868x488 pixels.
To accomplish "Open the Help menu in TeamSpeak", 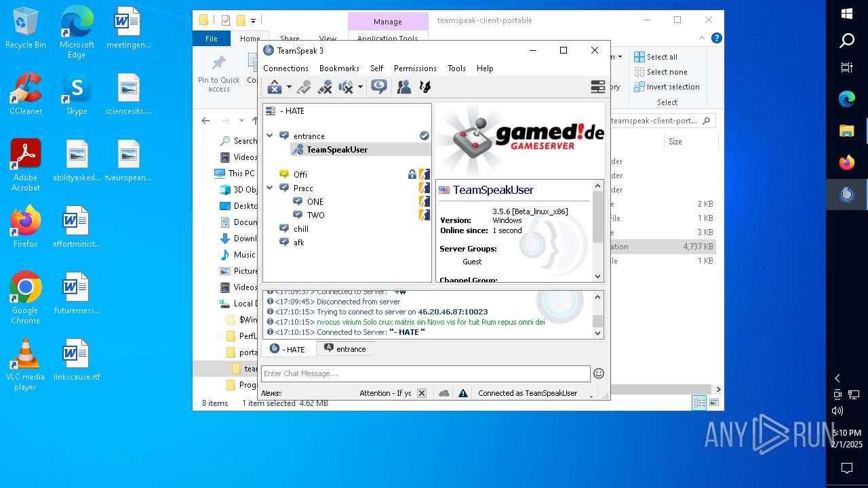I will [485, 68].
